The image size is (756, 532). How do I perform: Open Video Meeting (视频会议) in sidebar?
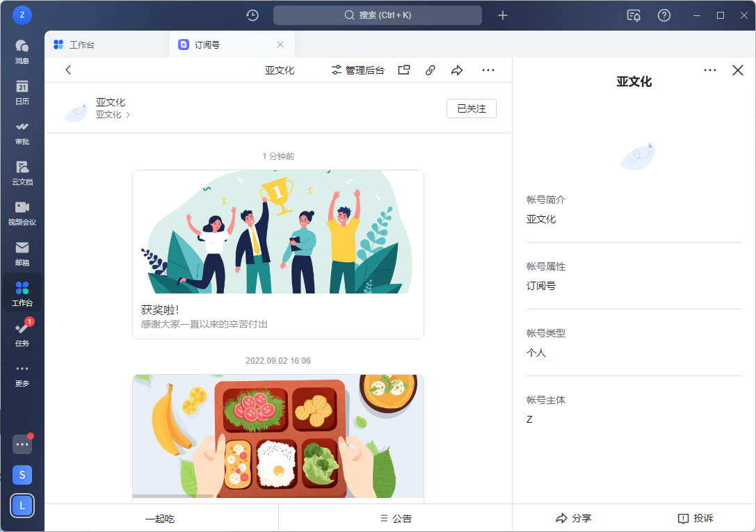tap(22, 212)
